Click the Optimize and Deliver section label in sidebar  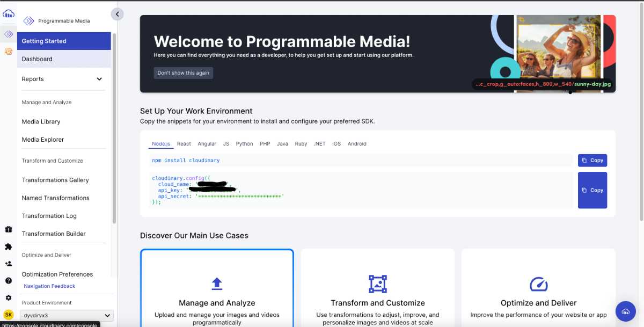(47, 255)
